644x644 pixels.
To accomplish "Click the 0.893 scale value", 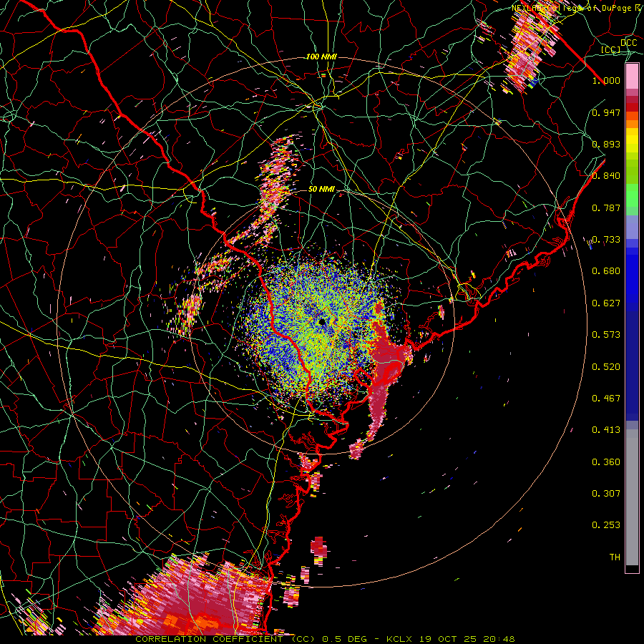I will (606, 144).
